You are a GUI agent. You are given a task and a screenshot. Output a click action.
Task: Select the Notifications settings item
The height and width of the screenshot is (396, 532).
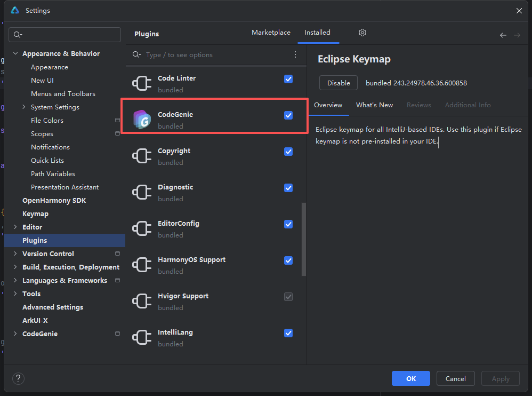click(50, 147)
